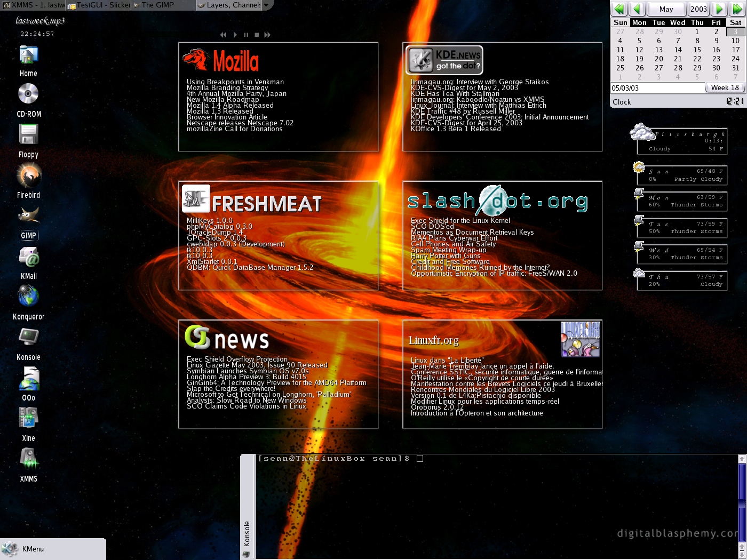Screen dimensions: 747x560
Task: Click the Freshmeat logo icon
Action: click(196, 198)
